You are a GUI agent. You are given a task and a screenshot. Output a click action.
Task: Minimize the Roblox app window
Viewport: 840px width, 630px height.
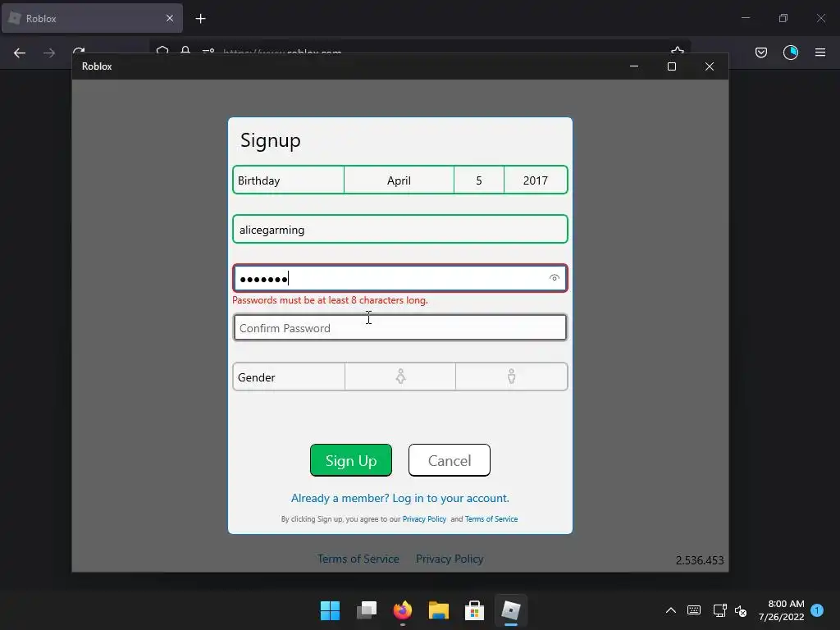coord(634,66)
